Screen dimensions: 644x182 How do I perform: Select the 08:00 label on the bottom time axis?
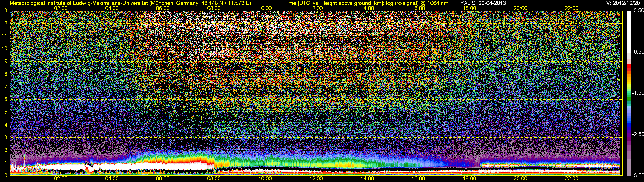[214, 179]
